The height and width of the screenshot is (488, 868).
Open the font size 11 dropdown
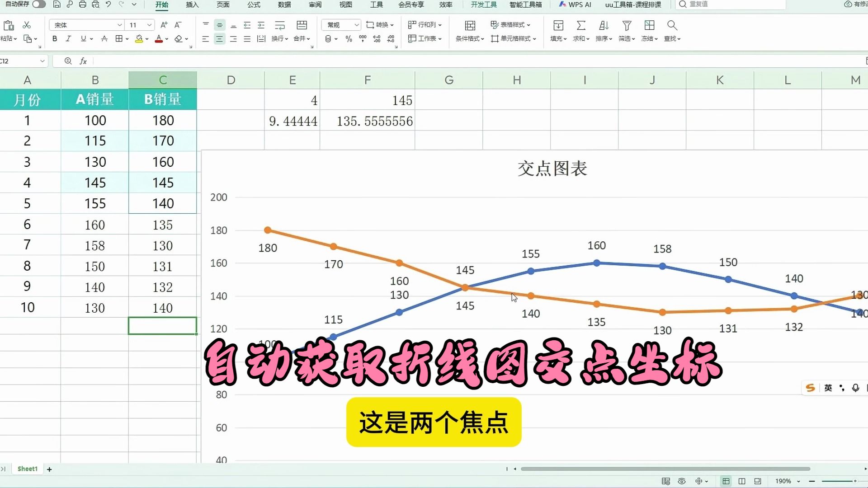click(x=149, y=25)
